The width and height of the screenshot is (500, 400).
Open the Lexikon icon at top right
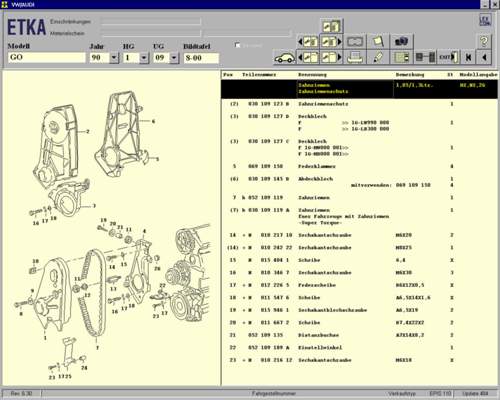[485, 21]
